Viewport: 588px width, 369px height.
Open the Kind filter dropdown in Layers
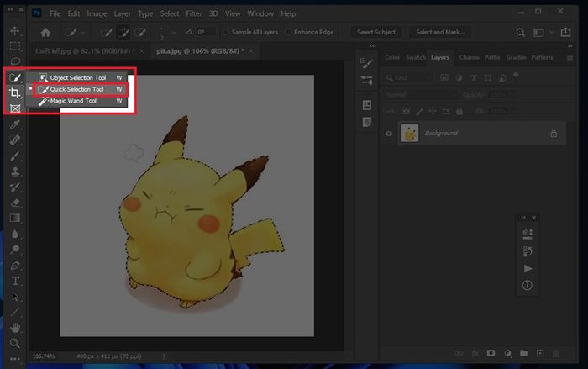(409, 77)
